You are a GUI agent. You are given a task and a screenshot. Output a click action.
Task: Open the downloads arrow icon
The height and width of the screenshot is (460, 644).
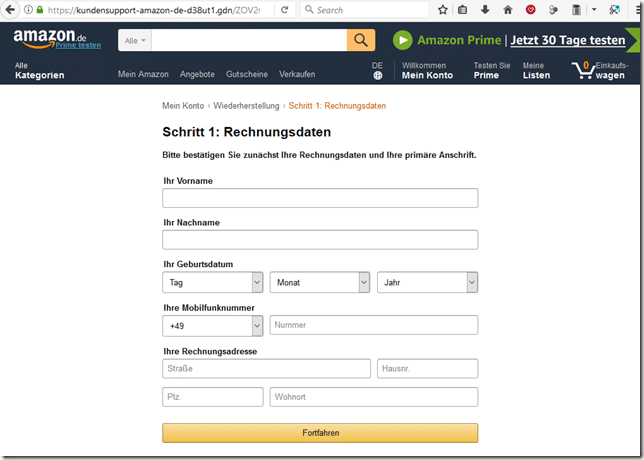(x=485, y=10)
